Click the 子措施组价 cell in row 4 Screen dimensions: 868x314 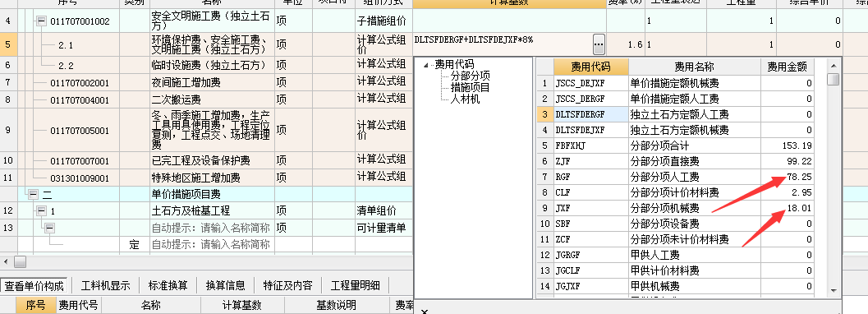(x=383, y=21)
